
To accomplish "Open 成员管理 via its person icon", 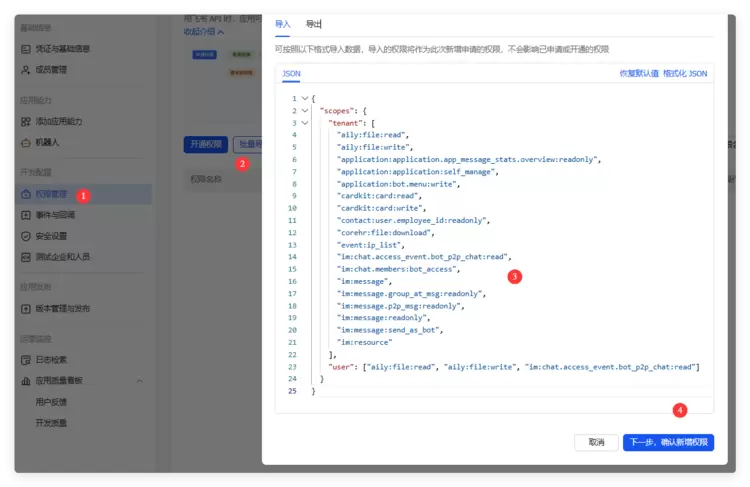I will pyautogui.click(x=26, y=70).
